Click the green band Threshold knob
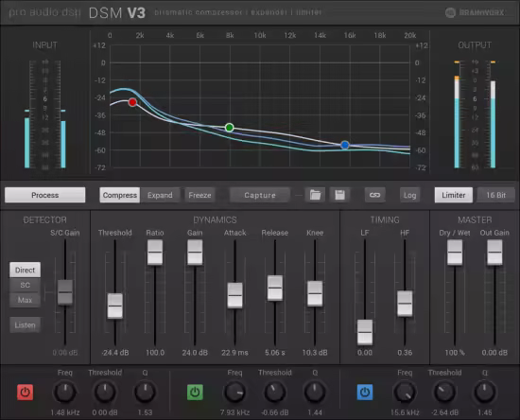 coord(275,393)
